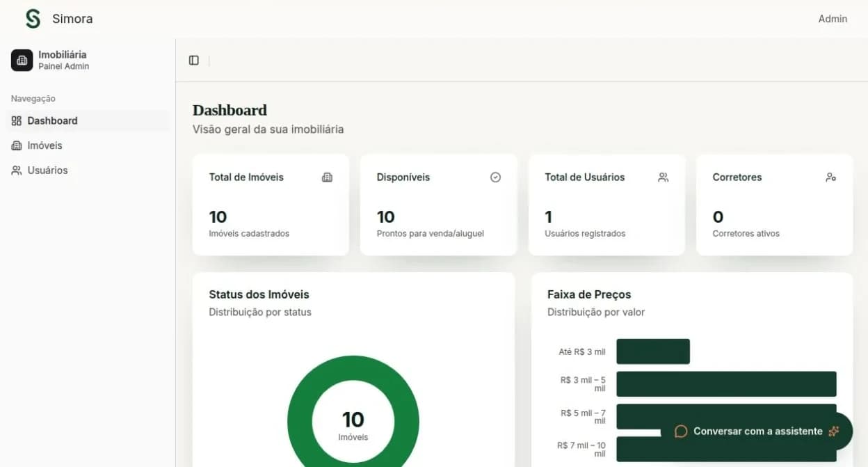The width and height of the screenshot is (868, 467).
Task: Click Distribuição por valor subtitle
Action: (x=596, y=312)
